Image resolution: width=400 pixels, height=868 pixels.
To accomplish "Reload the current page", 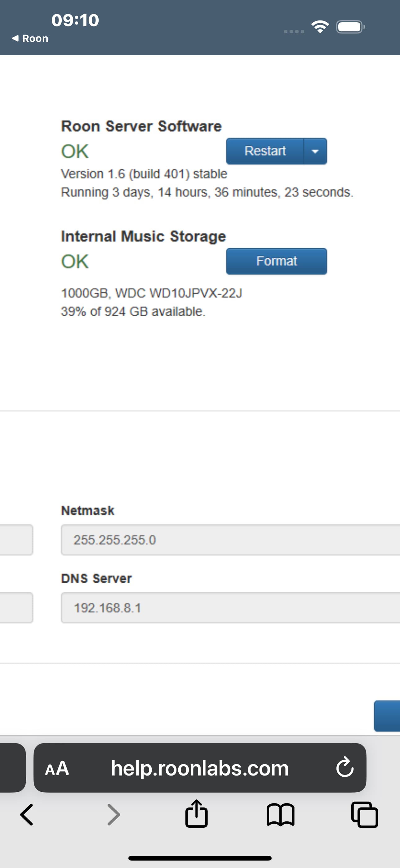I will tap(345, 768).
